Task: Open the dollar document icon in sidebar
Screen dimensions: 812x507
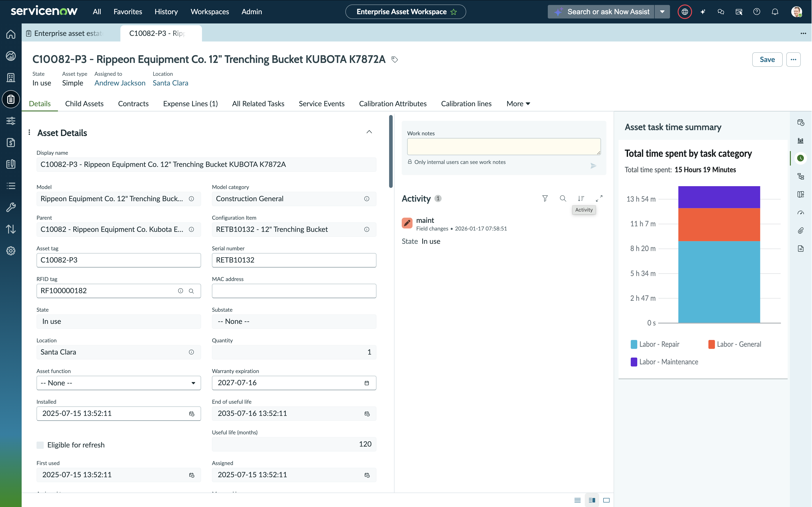Action: 11,143
